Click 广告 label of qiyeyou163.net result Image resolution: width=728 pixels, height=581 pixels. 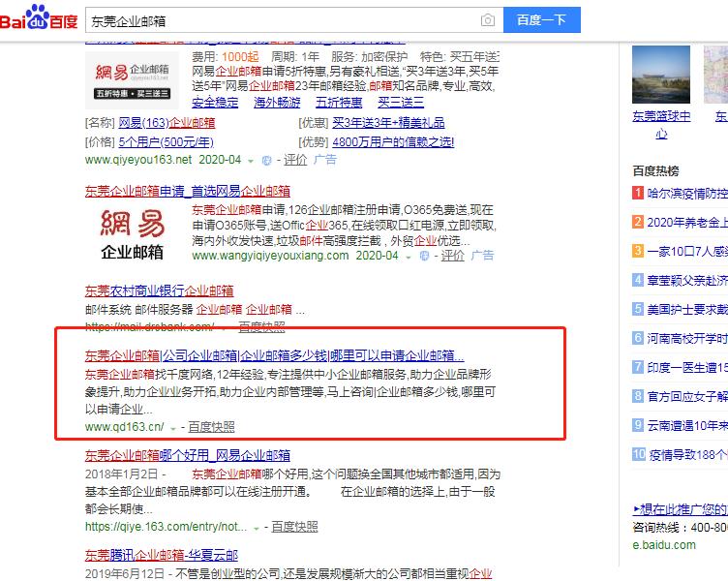click(325, 160)
